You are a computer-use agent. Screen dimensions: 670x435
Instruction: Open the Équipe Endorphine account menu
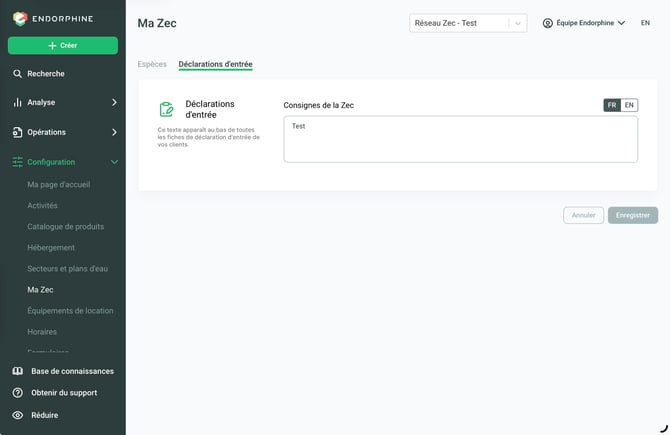tap(584, 23)
